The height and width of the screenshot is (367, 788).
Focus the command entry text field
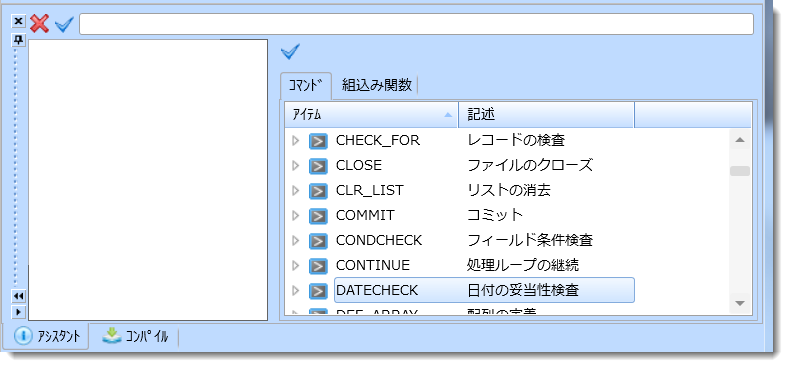(x=417, y=24)
